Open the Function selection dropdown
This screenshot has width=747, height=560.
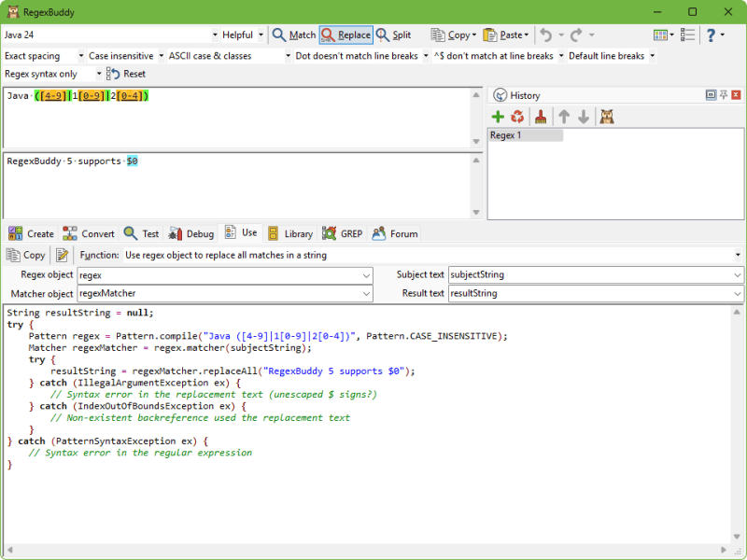tap(738, 255)
